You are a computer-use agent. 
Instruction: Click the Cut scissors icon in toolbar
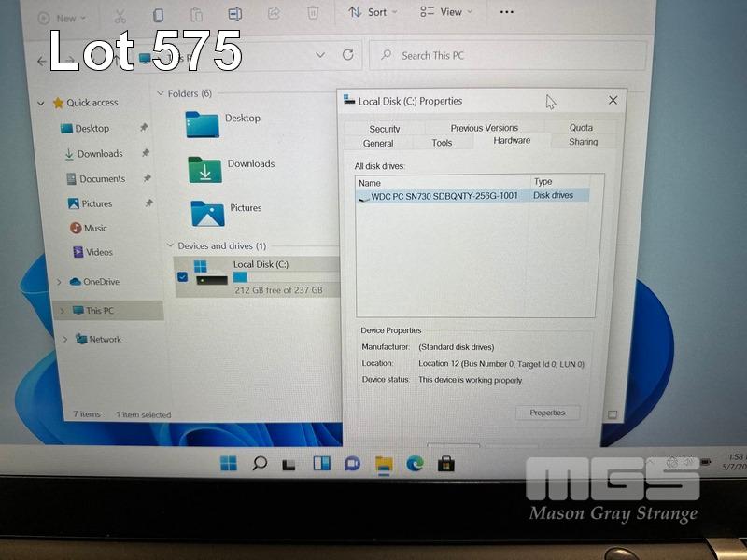pos(120,15)
